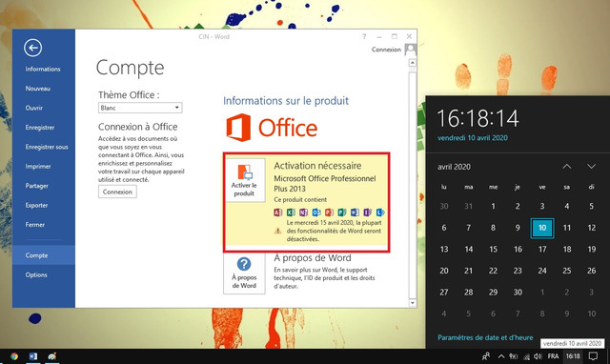Click the user avatar next to Connexion
Image resolution: width=610 pixels, height=364 pixels.
[411, 50]
